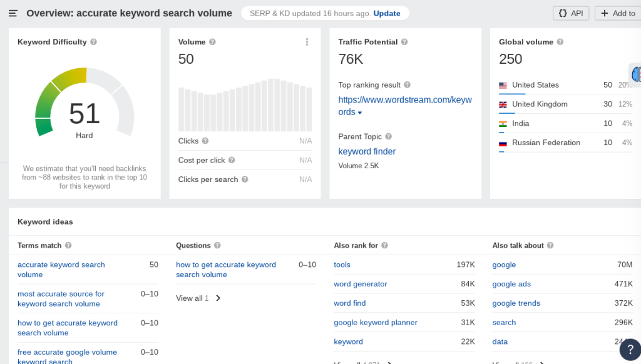Image resolution: width=641 pixels, height=364 pixels.
Task: Click the Top ranking result help icon
Action: tap(407, 85)
